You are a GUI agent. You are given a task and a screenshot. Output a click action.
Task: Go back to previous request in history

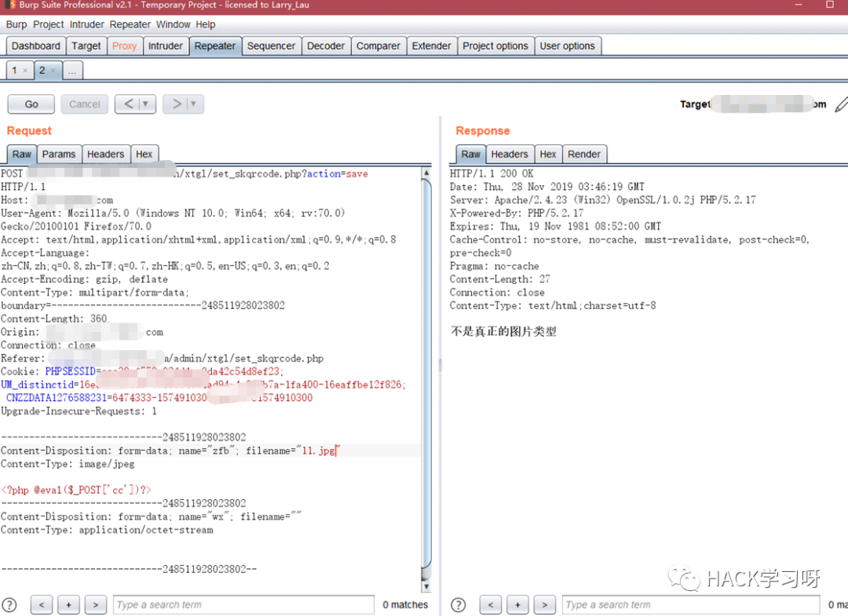tap(128, 104)
